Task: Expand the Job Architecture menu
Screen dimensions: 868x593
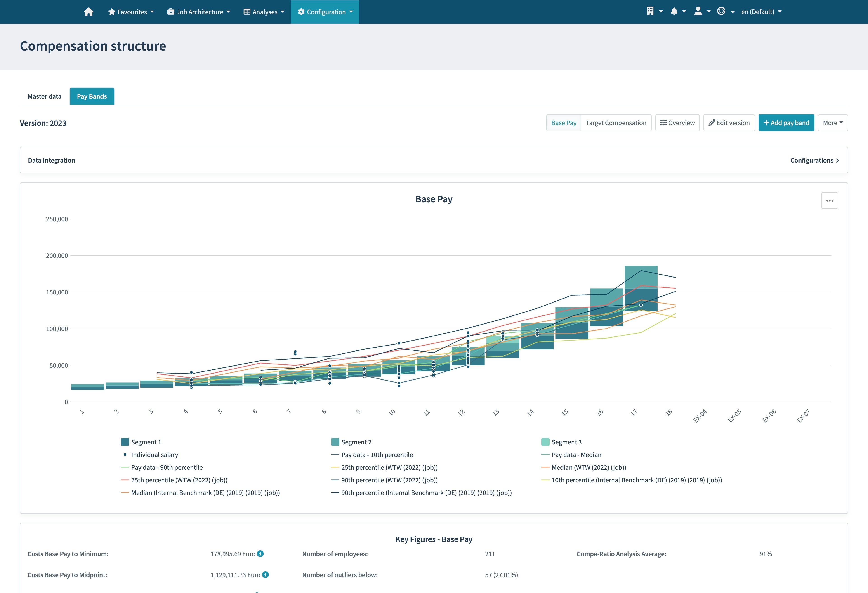Action: click(198, 12)
